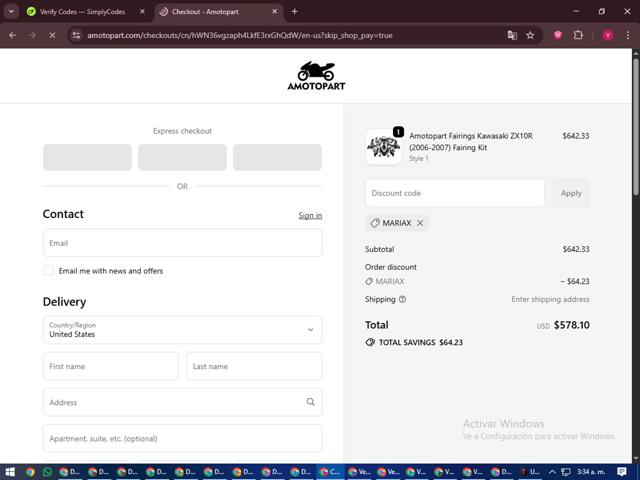Open WhatsApp from the taskbar
Screen dimensions: 640x480
click(47, 472)
